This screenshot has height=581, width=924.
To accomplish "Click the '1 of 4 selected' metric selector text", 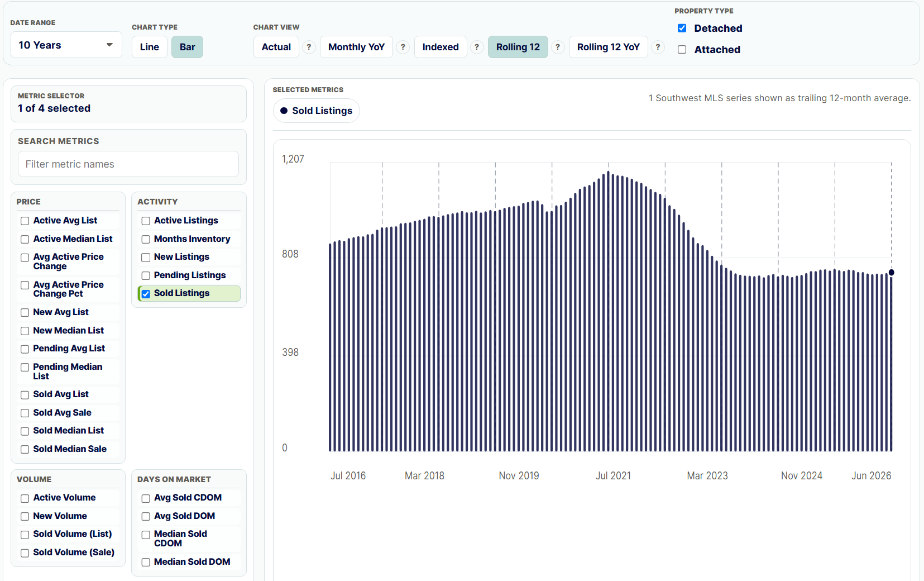I will pos(54,108).
